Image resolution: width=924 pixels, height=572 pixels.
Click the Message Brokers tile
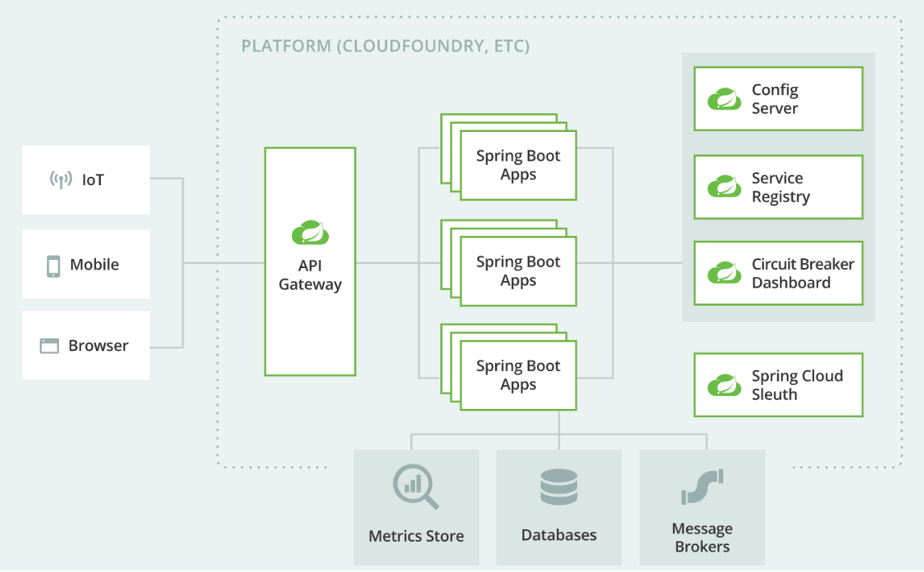tap(703, 508)
